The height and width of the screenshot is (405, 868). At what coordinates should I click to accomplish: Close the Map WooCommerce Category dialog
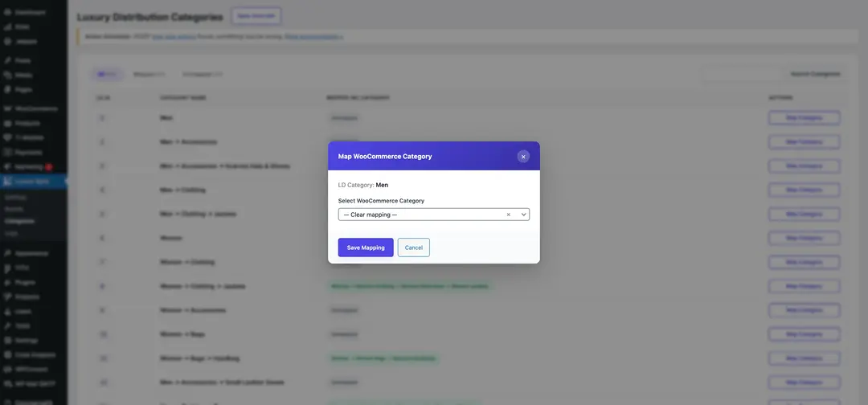[523, 157]
